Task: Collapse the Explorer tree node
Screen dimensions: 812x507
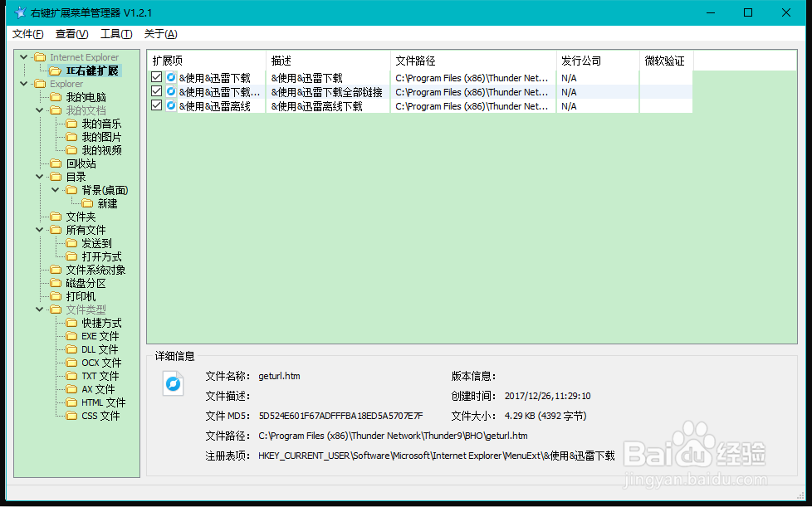Action: coord(24,83)
